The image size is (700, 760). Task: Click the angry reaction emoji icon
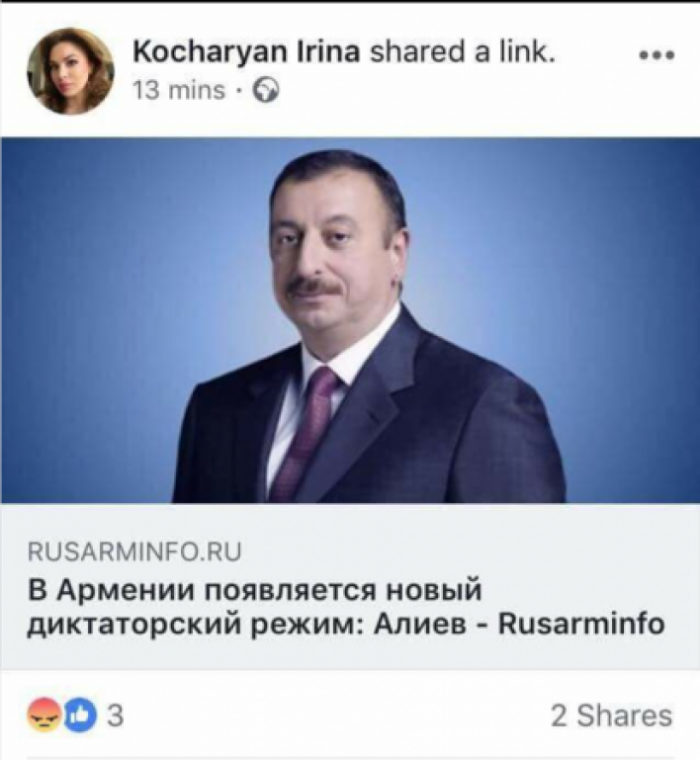point(44,715)
